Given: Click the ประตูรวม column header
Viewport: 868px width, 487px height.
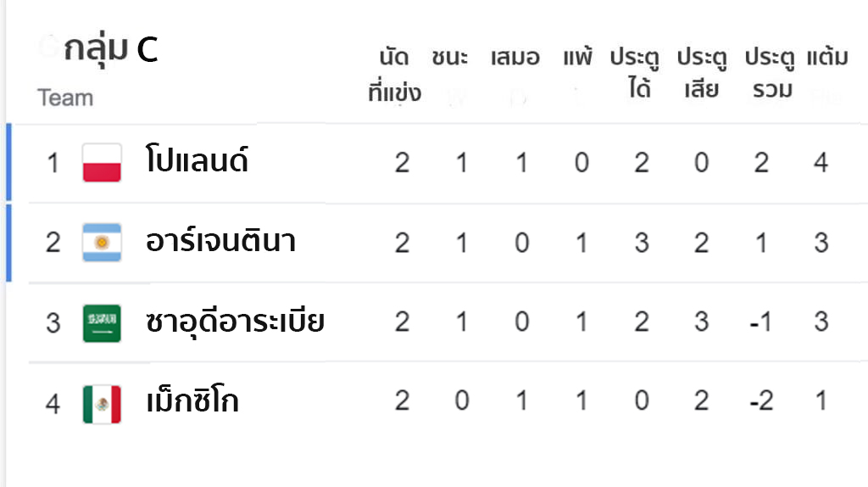Looking at the screenshot, I should [x=770, y=73].
